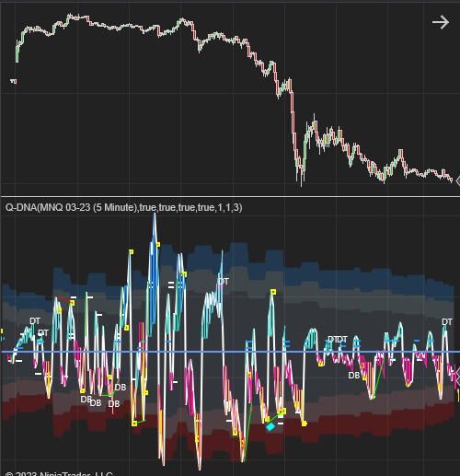
Task: Click the DB label beside short green line
Action: pos(121,388)
